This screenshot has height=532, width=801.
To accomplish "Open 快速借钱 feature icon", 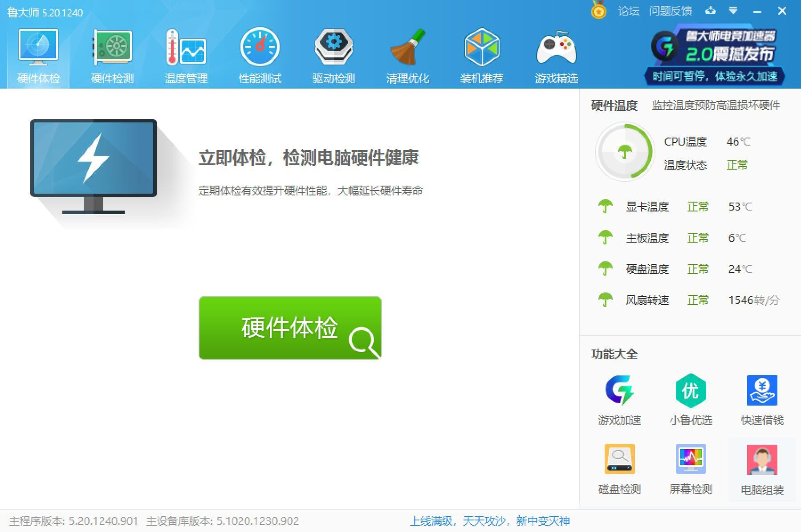I will pyautogui.click(x=762, y=390).
